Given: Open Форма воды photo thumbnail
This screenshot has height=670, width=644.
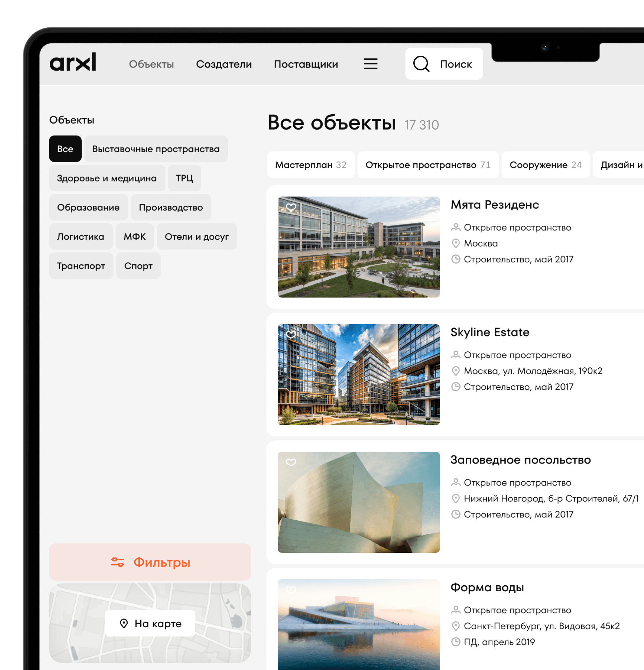Looking at the screenshot, I should [x=359, y=624].
